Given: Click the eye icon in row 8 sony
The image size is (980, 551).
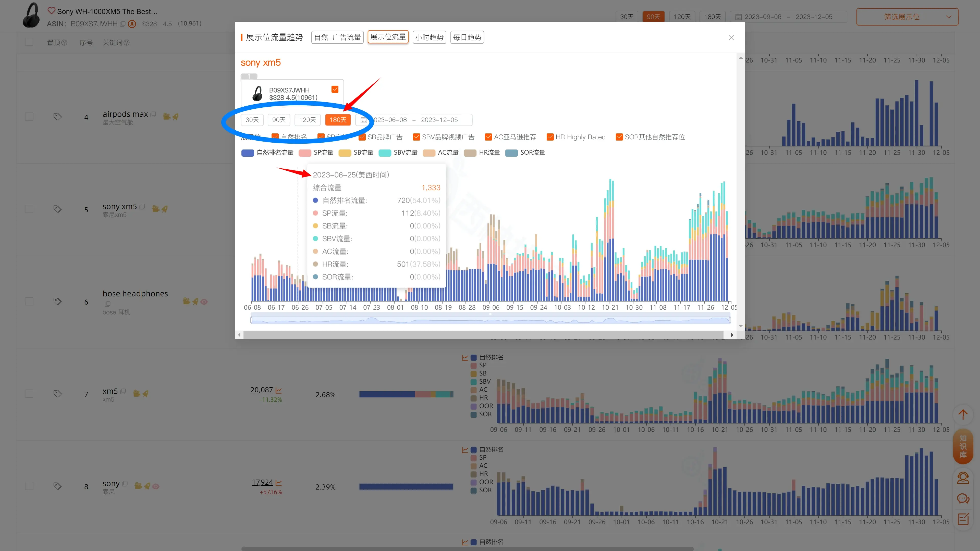Looking at the screenshot, I should (x=156, y=486).
